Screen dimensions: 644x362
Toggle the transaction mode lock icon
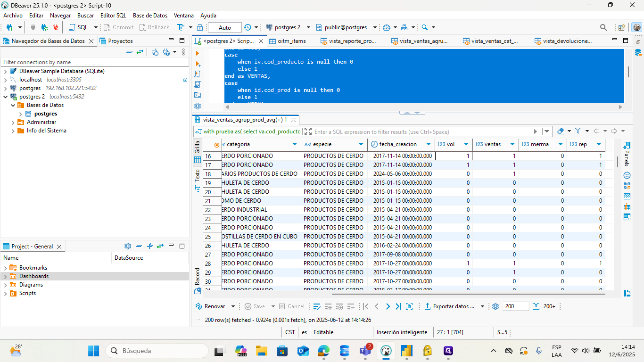tap(200, 27)
